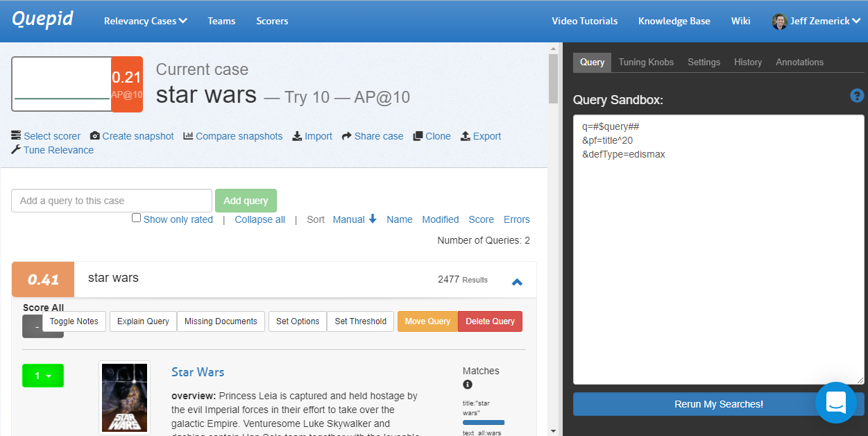
Task: Click the Share case arrow icon
Action: click(347, 136)
